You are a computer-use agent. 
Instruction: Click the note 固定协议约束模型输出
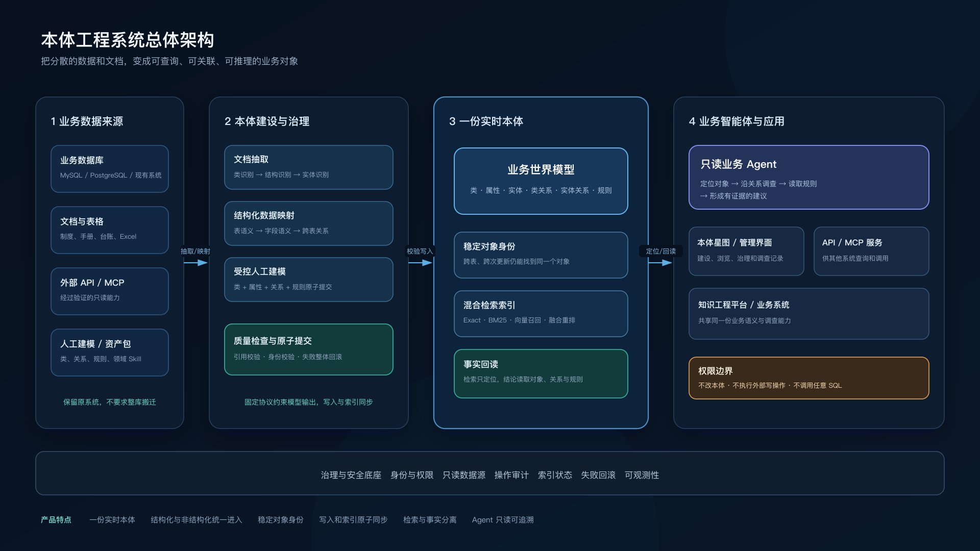point(280,402)
